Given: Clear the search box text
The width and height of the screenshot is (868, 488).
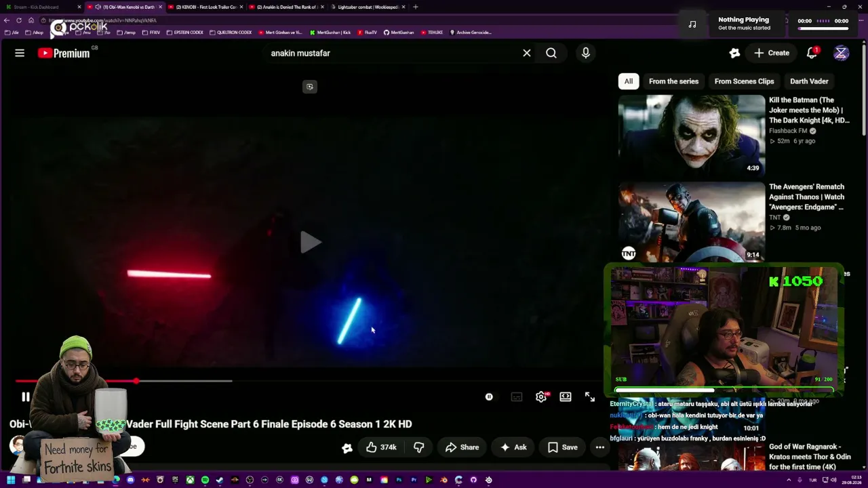Looking at the screenshot, I should click(526, 53).
